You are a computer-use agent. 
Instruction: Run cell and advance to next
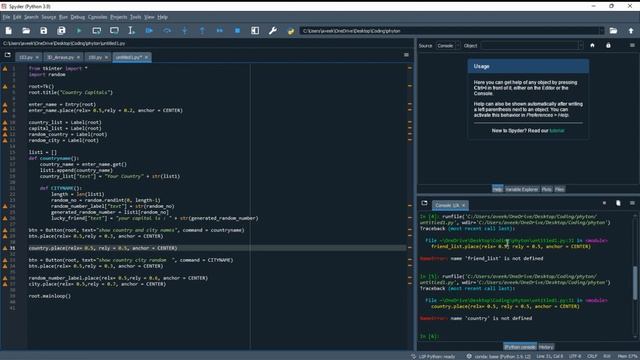[114, 31]
